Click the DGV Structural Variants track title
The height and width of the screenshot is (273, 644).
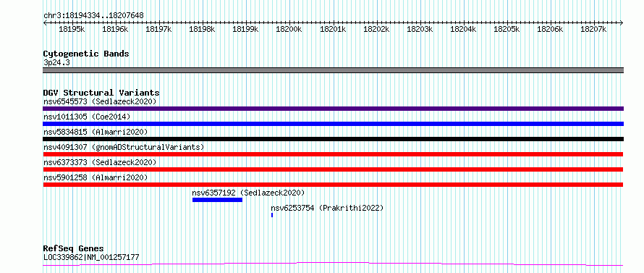tap(101, 93)
